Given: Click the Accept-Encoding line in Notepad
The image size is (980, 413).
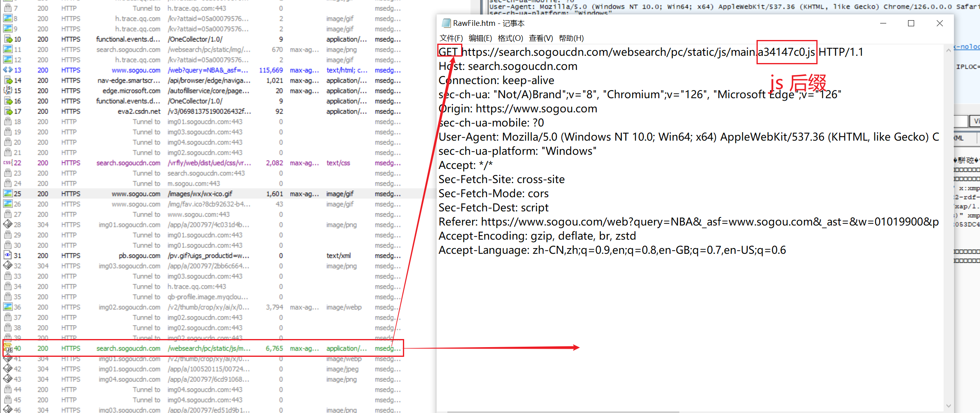Looking at the screenshot, I should pyautogui.click(x=537, y=236).
